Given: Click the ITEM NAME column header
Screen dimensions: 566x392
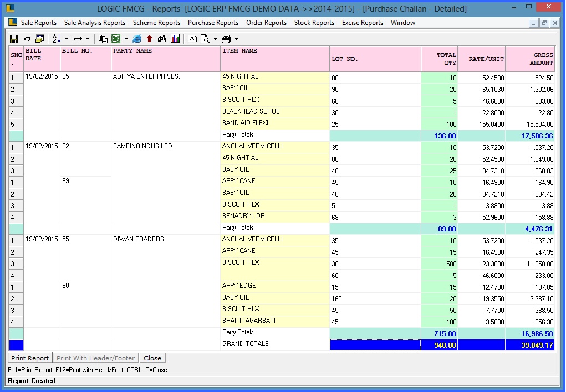Looking at the screenshot, I should (x=275, y=59).
